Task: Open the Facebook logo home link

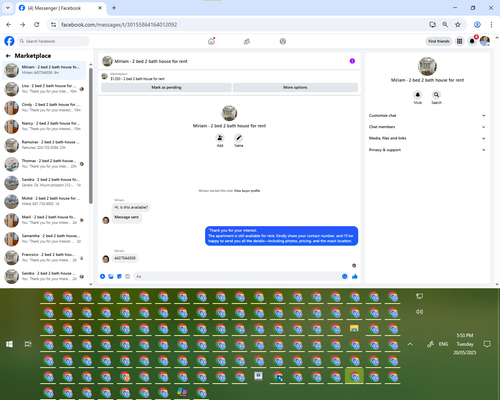Action: 9,41
